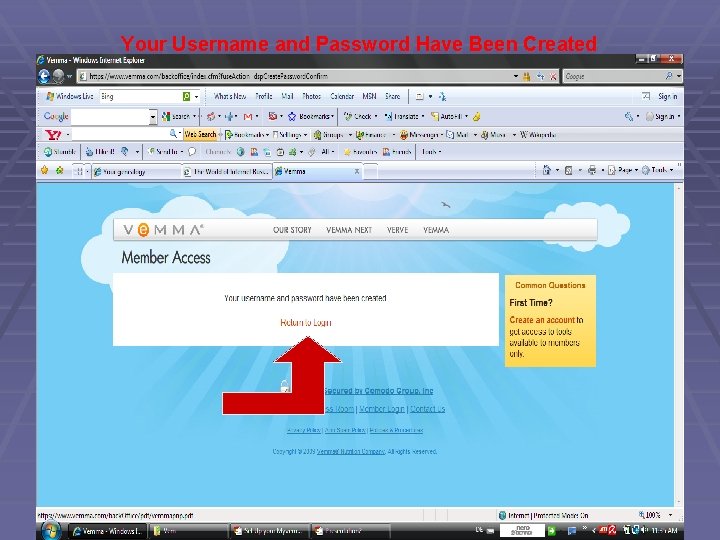Image resolution: width=720 pixels, height=540 pixels.
Task: Click the Quick Tabs grid icon
Action: click(x=79, y=171)
